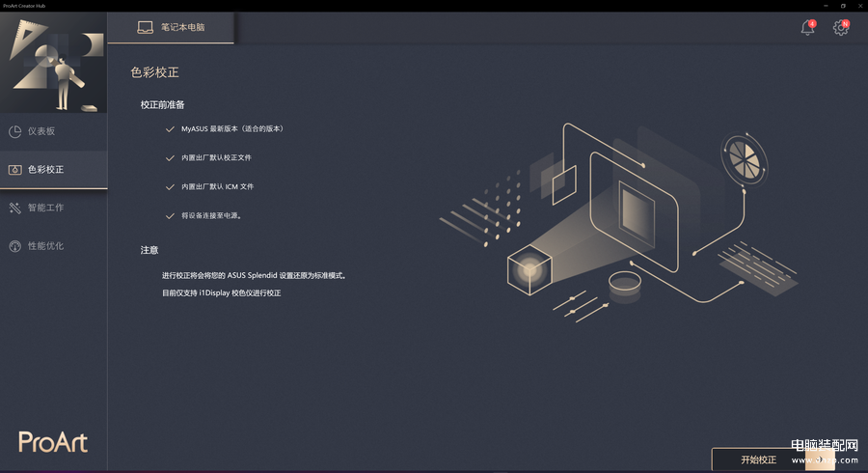Open the settings gear icon

841,28
